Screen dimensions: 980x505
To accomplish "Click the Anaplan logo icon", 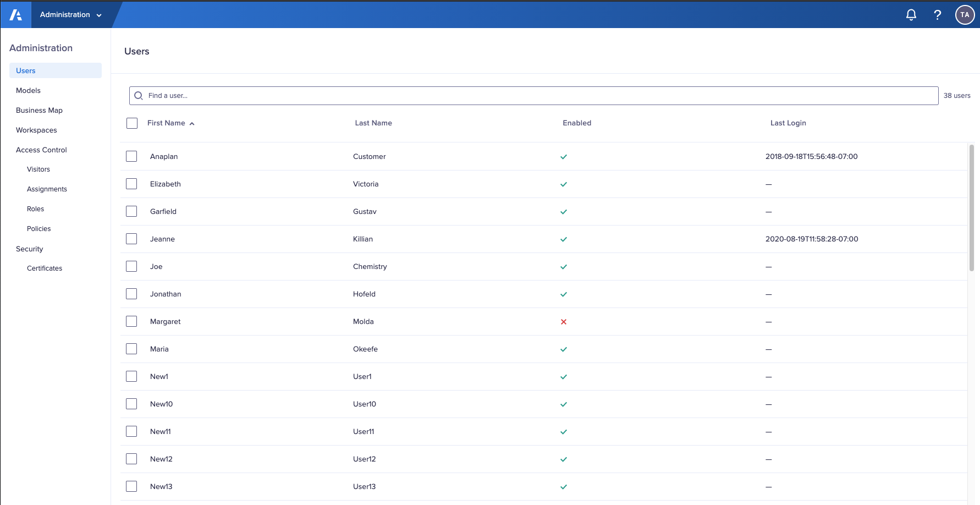I will (16, 15).
